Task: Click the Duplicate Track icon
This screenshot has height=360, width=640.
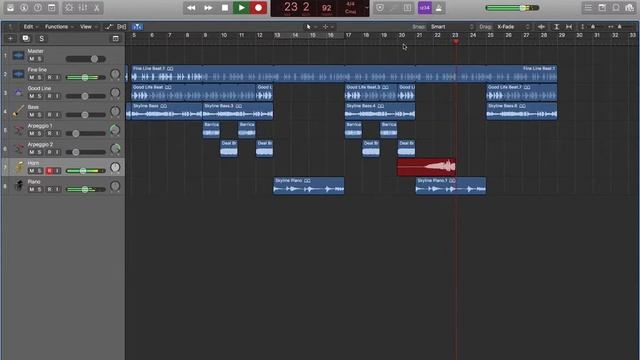Action: tap(26, 38)
